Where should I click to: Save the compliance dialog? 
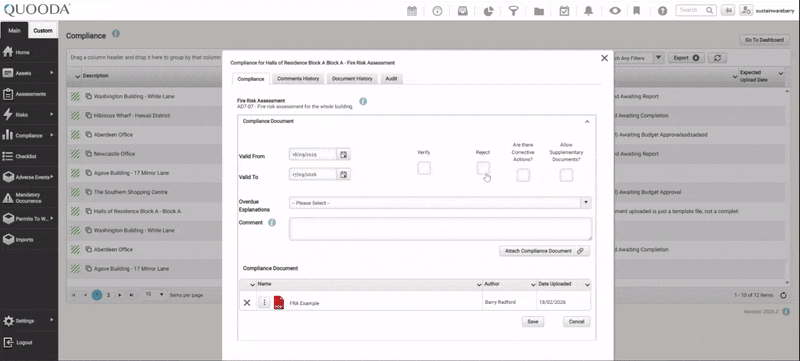[533, 322]
